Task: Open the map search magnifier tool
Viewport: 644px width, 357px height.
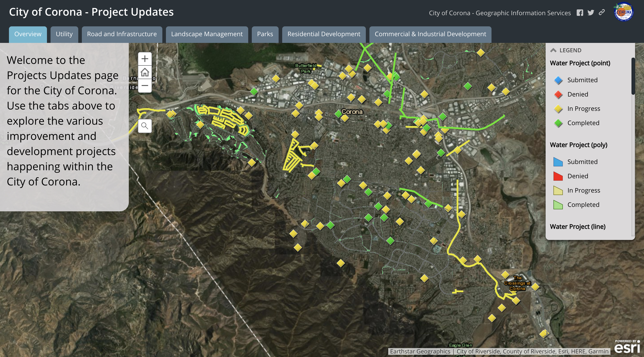Action: (145, 126)
